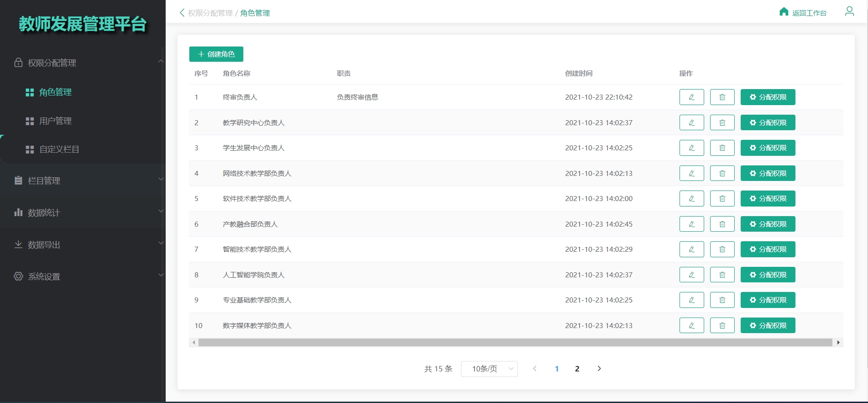Click 返回工作台 link
This screenshot has width=868, height=403.
click(809, 13)
